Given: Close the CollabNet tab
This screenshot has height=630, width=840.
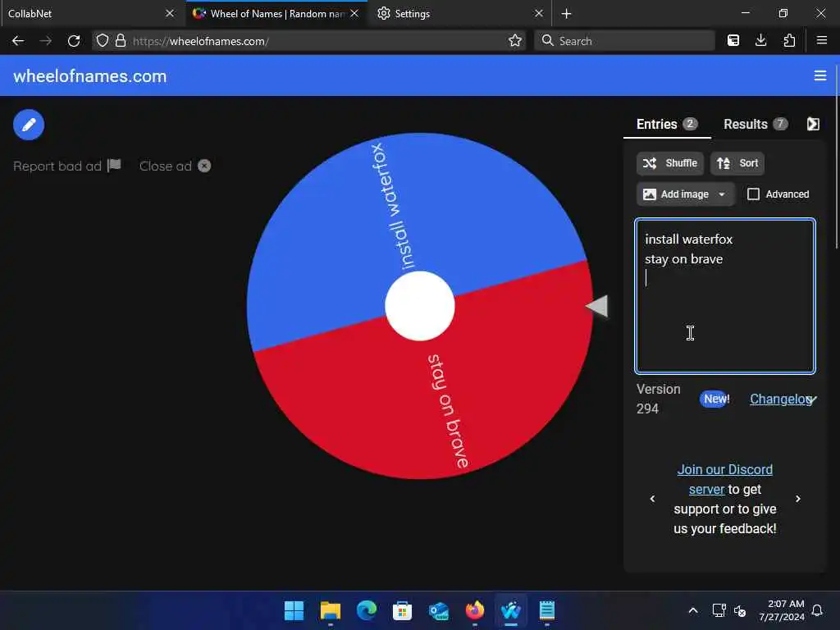Looking at the screenshot, I should coord(169,13).
